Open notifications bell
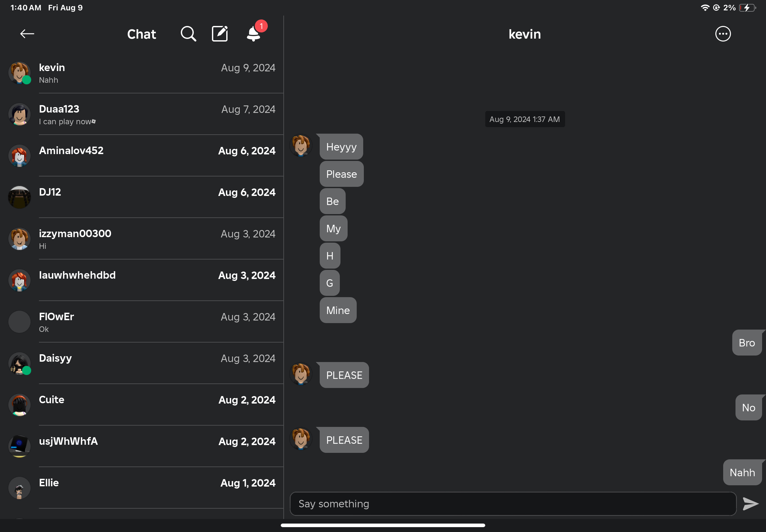The width and height of the screenshot is (766, 532). (x=253, y=34)
